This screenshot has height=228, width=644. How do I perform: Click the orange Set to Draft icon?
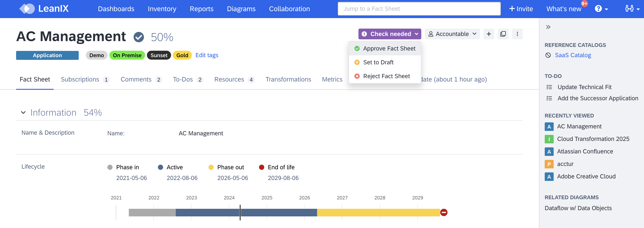tap(357, 62)
